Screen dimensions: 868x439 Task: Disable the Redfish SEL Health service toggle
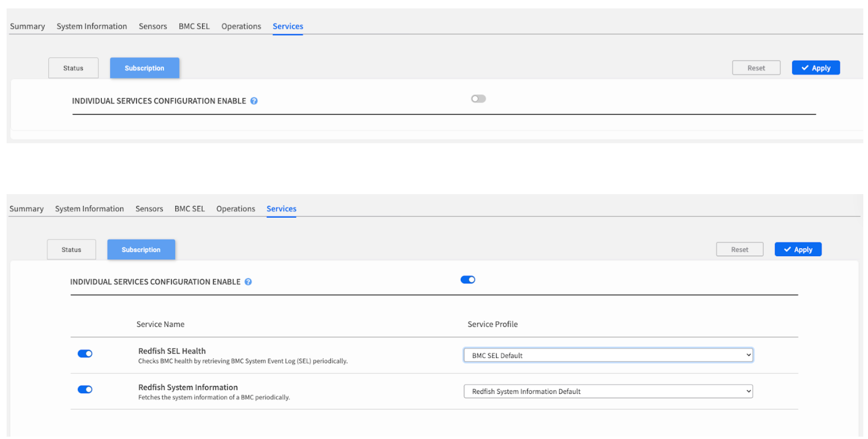[x=85, y=354]
